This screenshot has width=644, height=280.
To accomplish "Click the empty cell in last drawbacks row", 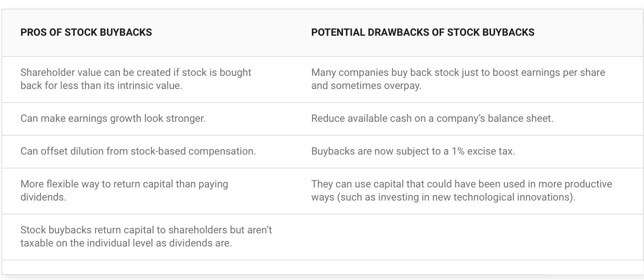I will 468,237.
